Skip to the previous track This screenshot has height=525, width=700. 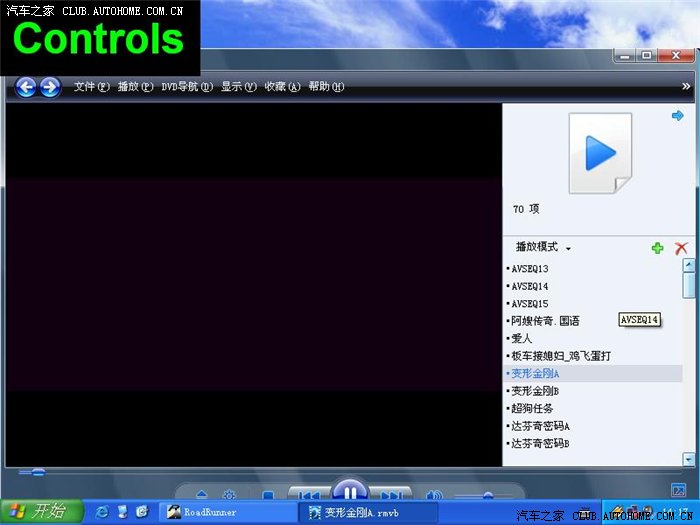[309, 495]
